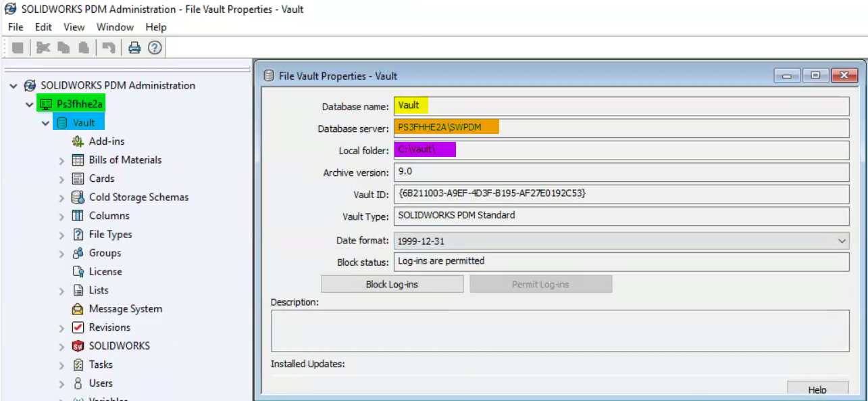Click the Cards icon
868x401 pixels.
click(x=78, y=179)
